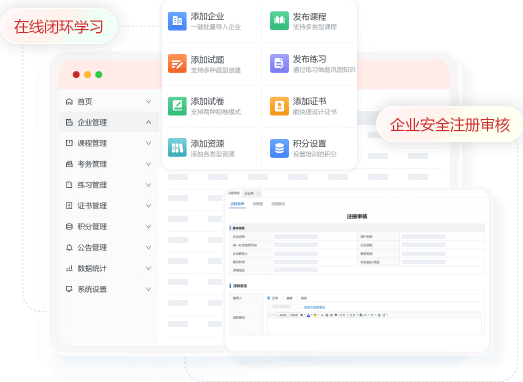Image resolution: width=523 pixels, height=382 pixels.
Task: Click the green 发布课程 book icon
Action: click(279, 21)
